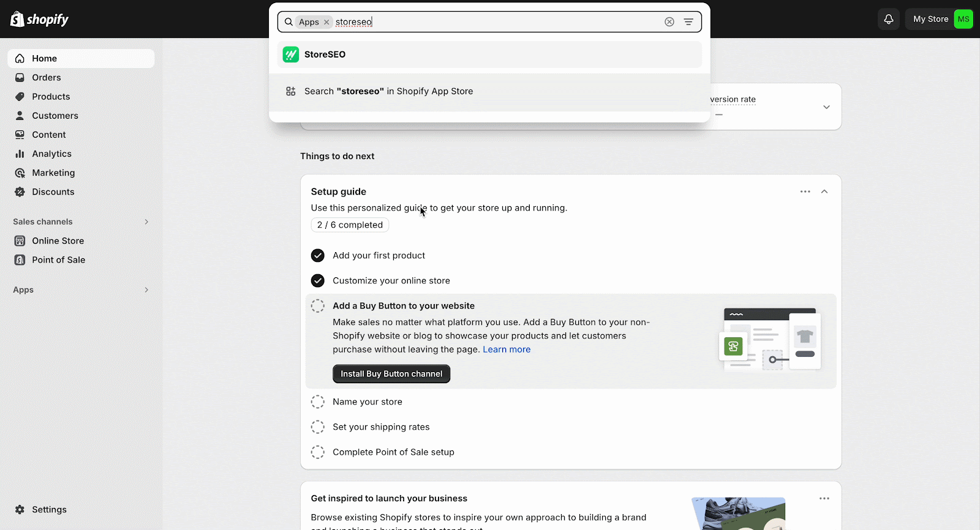Screen dimensions: 980x530
Task: Click Sales channels heading
Action: (43, 222)
